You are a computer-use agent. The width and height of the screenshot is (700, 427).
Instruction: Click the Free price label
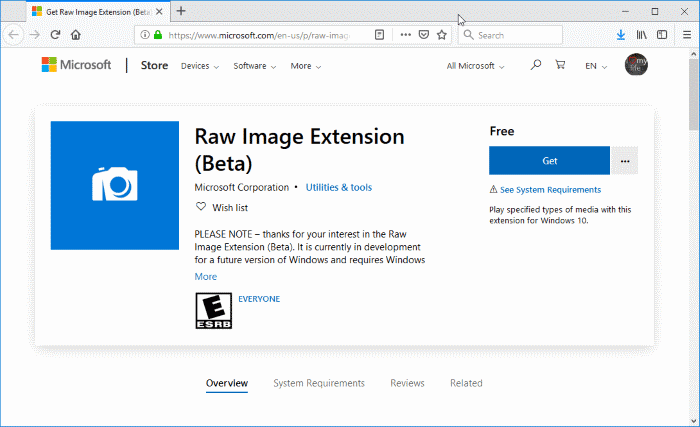click(x=502, y=131)
